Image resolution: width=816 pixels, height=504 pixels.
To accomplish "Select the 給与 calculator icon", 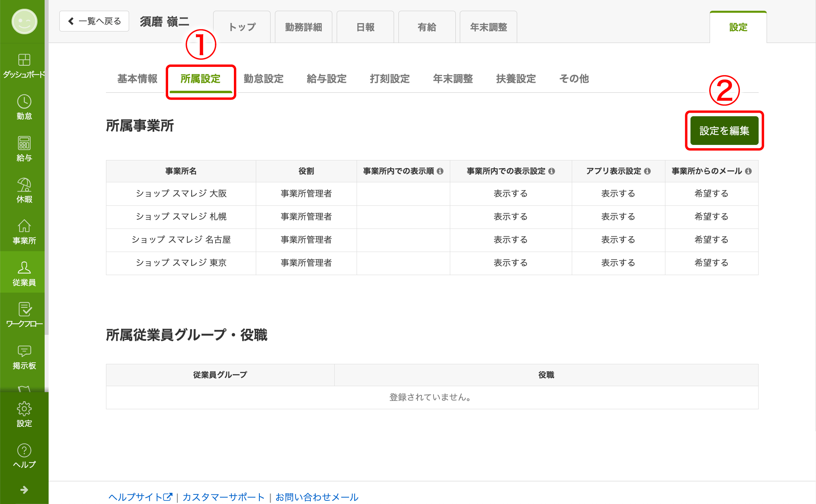I will coord(24,143).
